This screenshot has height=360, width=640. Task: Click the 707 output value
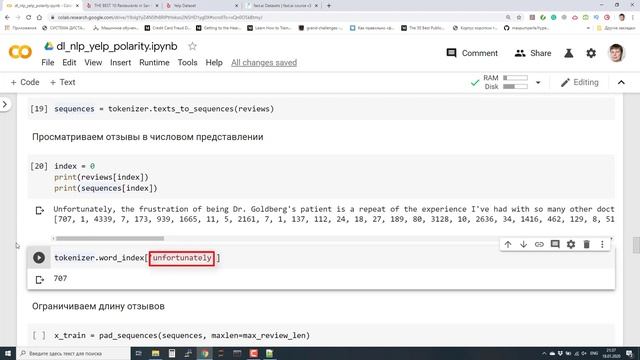pyautogui.click(x=60, y=278)
